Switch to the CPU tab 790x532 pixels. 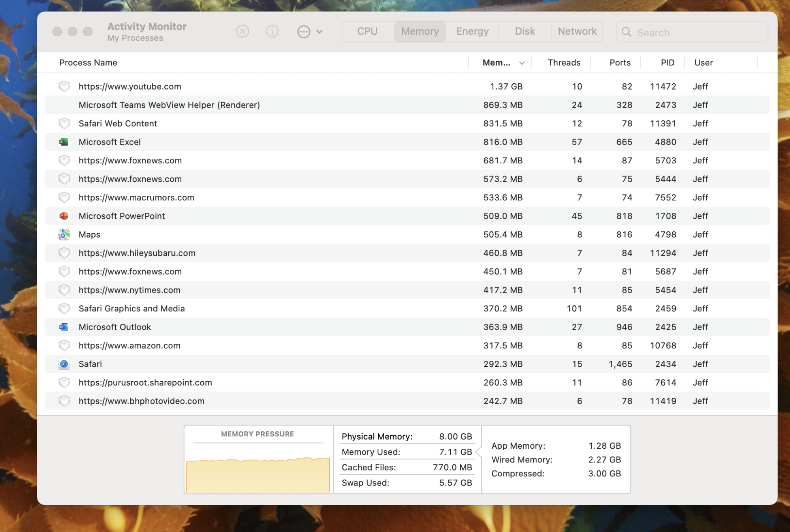tap(367, 31)
